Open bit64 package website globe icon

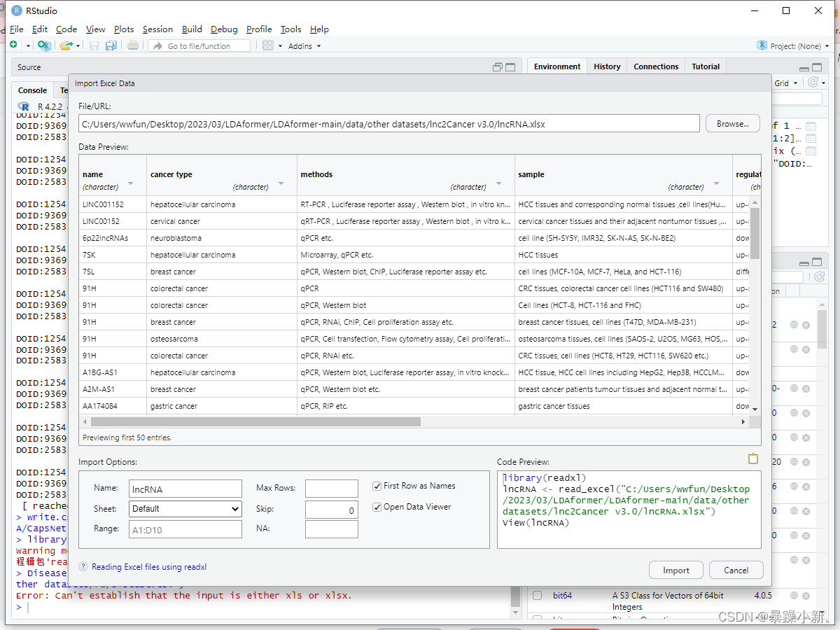coord(794,596)
